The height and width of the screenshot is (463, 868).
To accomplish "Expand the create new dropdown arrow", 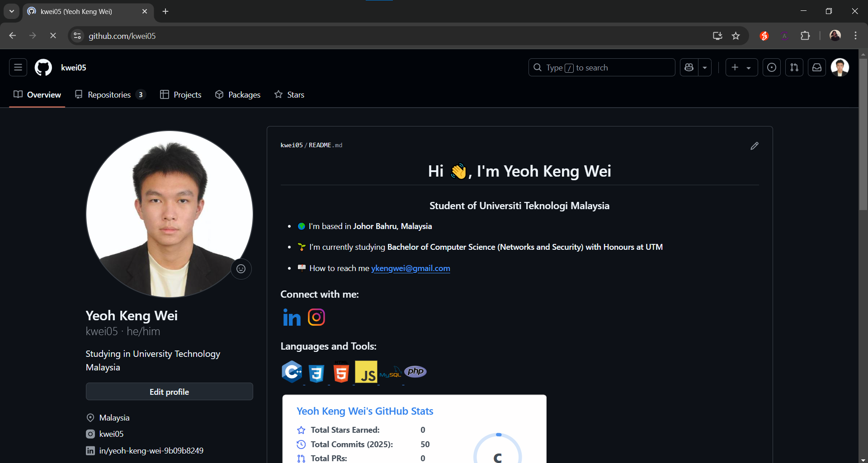I will [x=749, y=67].
